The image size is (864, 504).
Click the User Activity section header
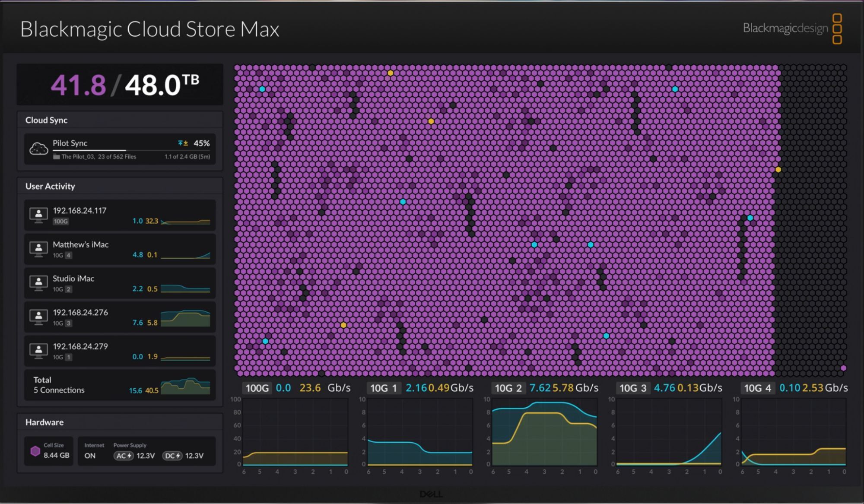point(50,186)
